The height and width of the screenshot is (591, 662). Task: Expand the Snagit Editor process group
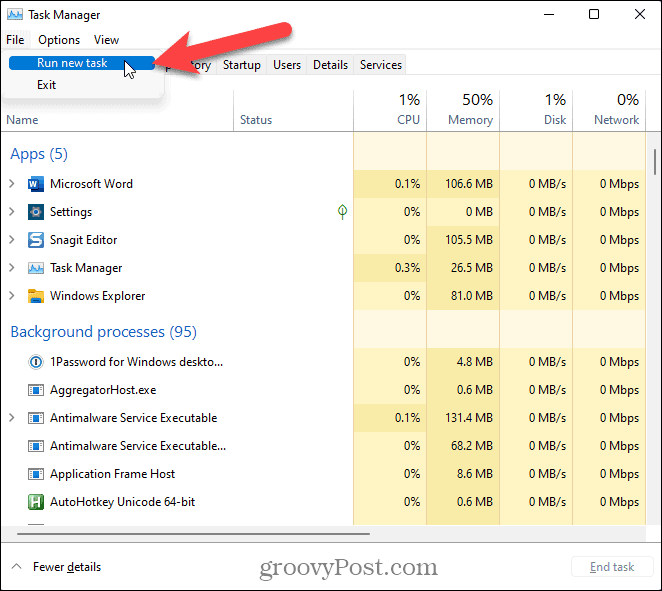coord(12,240)
